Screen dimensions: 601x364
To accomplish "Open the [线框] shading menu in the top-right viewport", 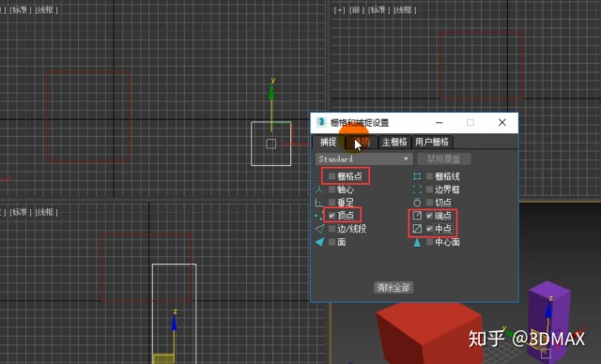I will [405, 10].
